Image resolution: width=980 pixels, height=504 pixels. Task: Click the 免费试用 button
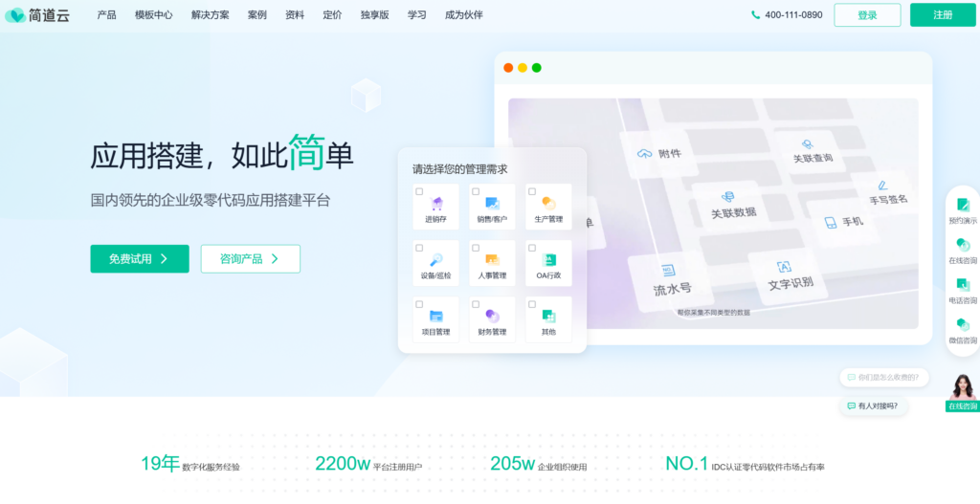pos(140,258)
